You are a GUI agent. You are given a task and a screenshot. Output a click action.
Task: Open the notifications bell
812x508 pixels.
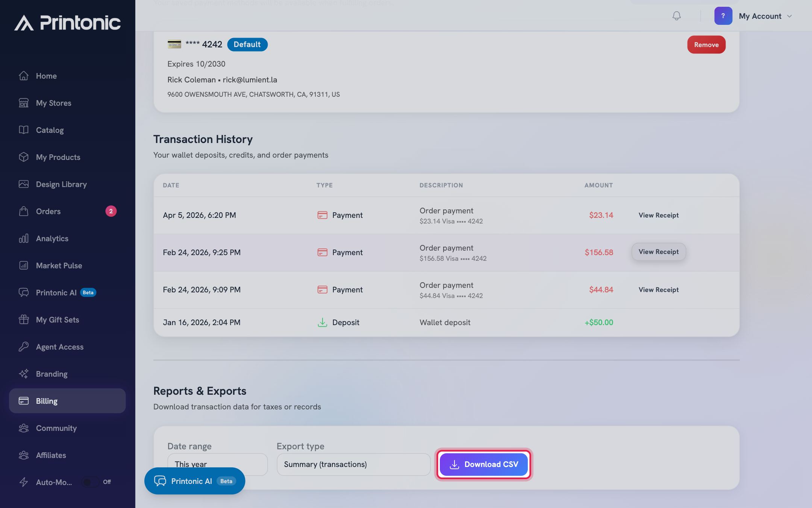pyautogui.click(x=676, y=16)
